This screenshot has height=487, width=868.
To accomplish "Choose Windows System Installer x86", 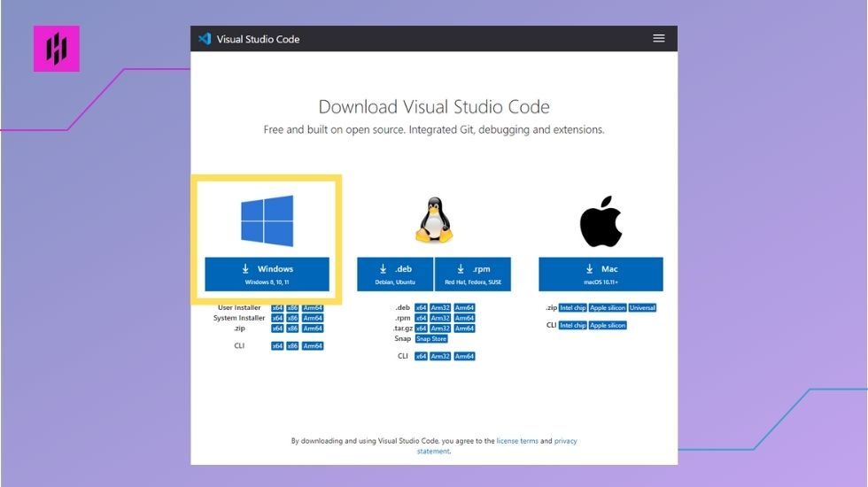I will point(292,318).
